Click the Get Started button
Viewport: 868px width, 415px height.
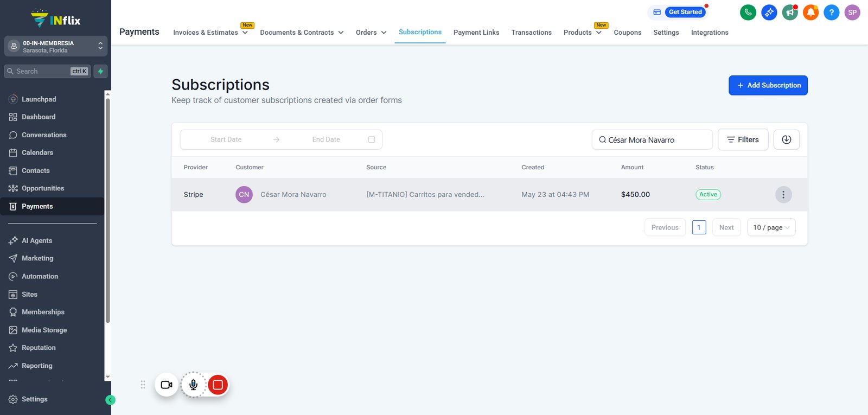685,12
